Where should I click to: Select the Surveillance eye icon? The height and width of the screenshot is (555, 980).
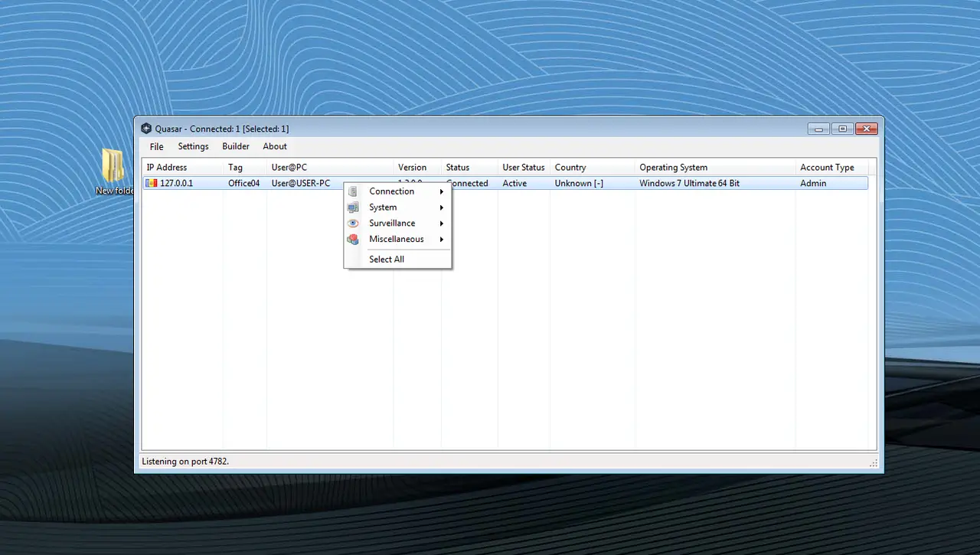pyautogui.click(x=353, y=223)
